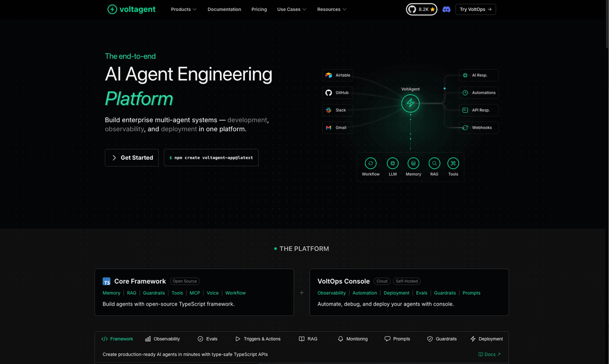Click the Get Started button
The height and width of the screenshot is (364, 609).
click(131, 157)
